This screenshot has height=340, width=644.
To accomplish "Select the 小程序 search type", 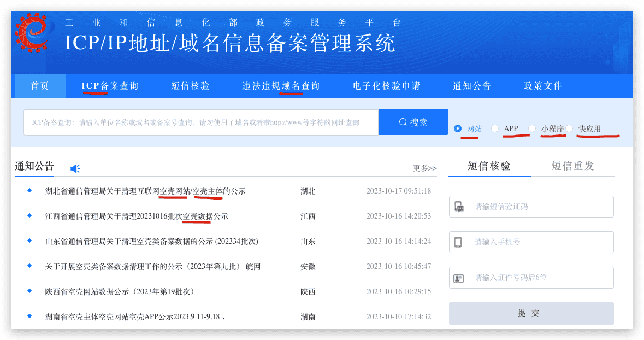I will [x=531, y=128].
